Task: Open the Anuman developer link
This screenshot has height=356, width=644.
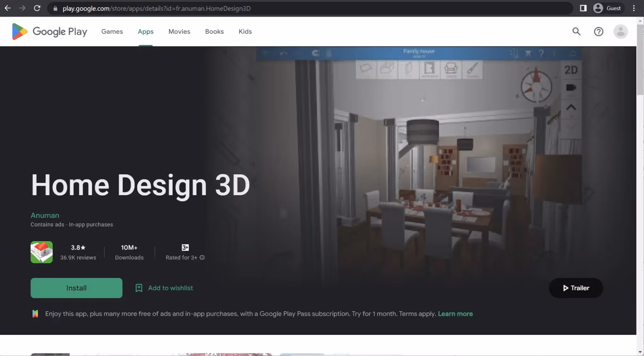Action: (x=45, y=215)
